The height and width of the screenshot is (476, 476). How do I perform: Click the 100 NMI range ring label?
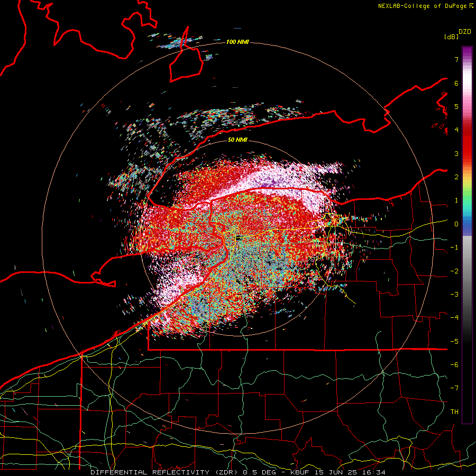pyautogui.click(x=237, y=42)
